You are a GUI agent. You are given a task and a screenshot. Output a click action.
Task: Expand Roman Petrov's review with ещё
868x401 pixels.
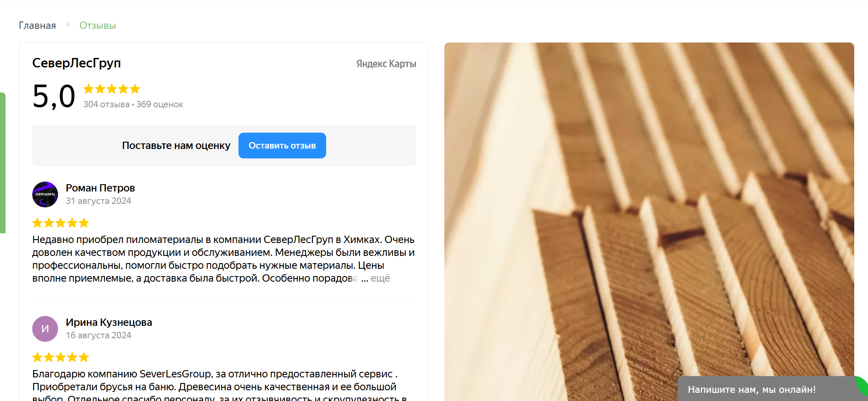pos(380,278)
